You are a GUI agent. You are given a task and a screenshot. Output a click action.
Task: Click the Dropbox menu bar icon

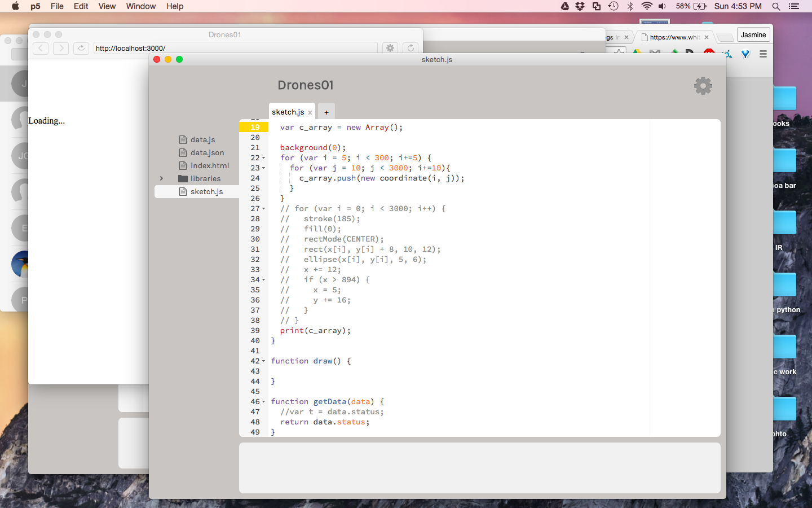(x=580, y=6)
